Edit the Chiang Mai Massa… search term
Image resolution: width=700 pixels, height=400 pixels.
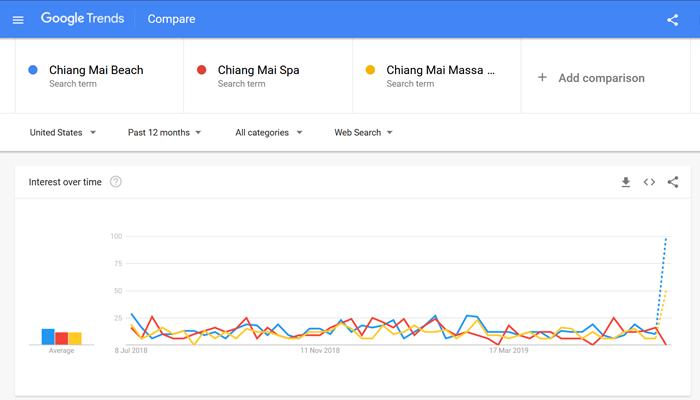pos(440,70)
